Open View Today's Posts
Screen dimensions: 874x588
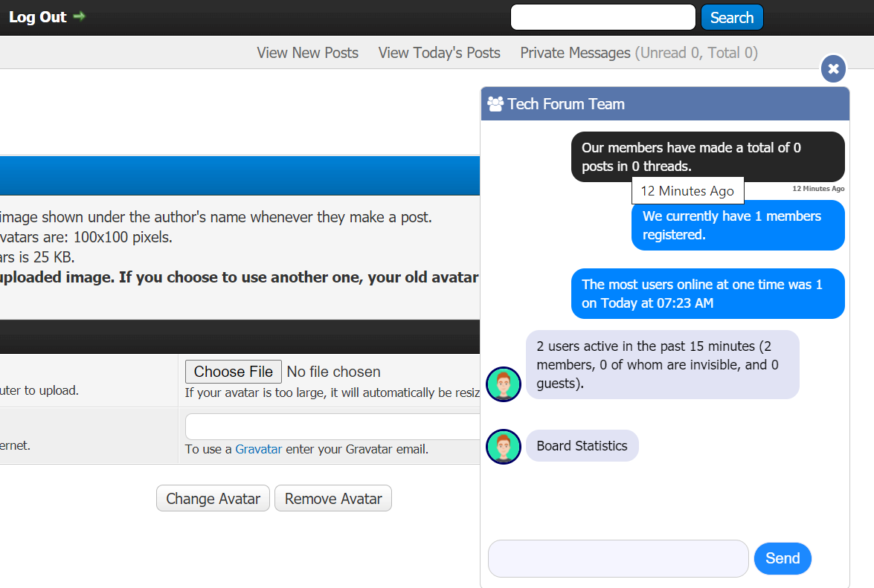(439, 53)
